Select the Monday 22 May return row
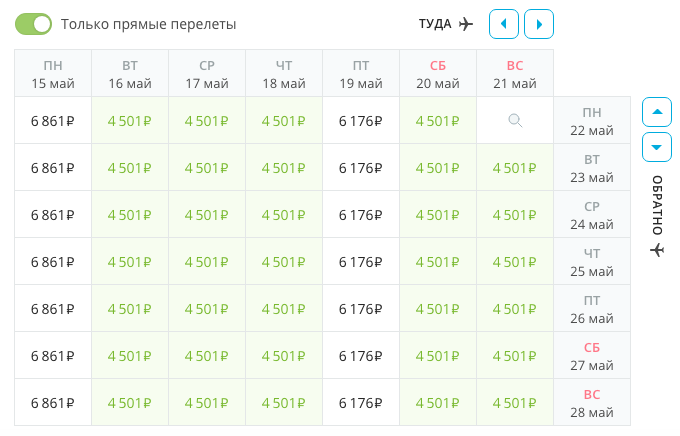Viewport: 680px width, 436px height. pos(592,121)
